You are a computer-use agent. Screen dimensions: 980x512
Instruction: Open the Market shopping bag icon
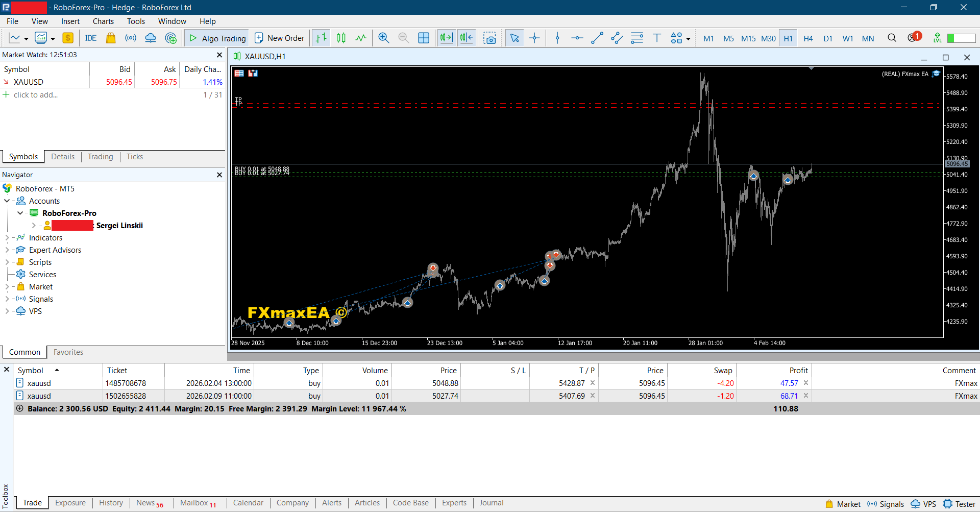point(111,38)
